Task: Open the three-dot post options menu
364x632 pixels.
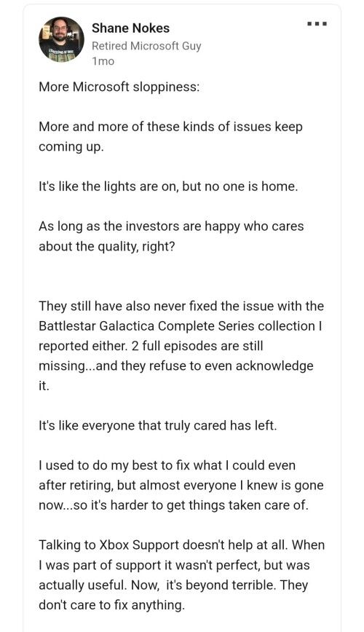Action: (317, 24)
